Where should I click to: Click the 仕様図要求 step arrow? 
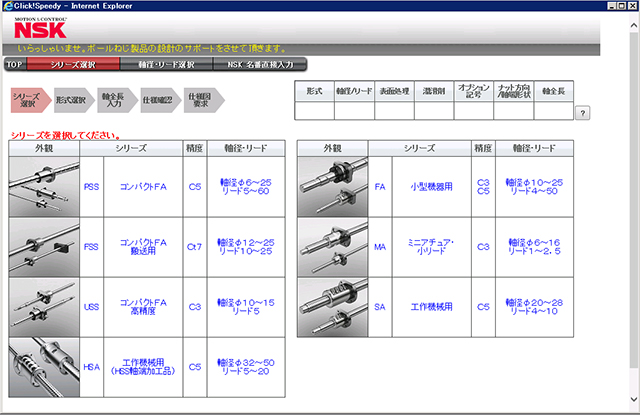pyautogui.click(x=204, y=100)
